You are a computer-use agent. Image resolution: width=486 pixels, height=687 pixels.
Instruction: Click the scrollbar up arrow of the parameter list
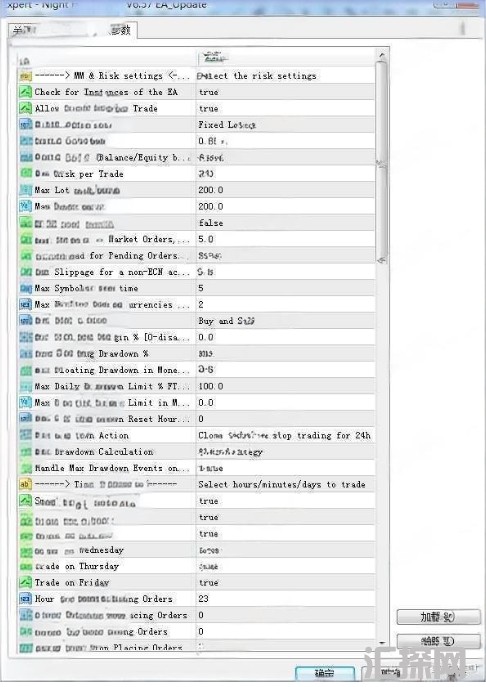[x=382, y=55]
